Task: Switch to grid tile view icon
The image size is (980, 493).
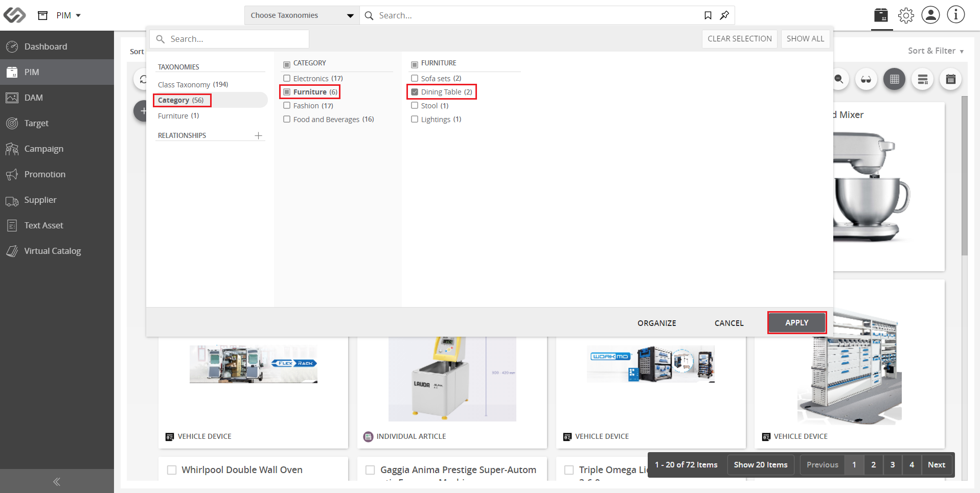Action: coord(894,79)
